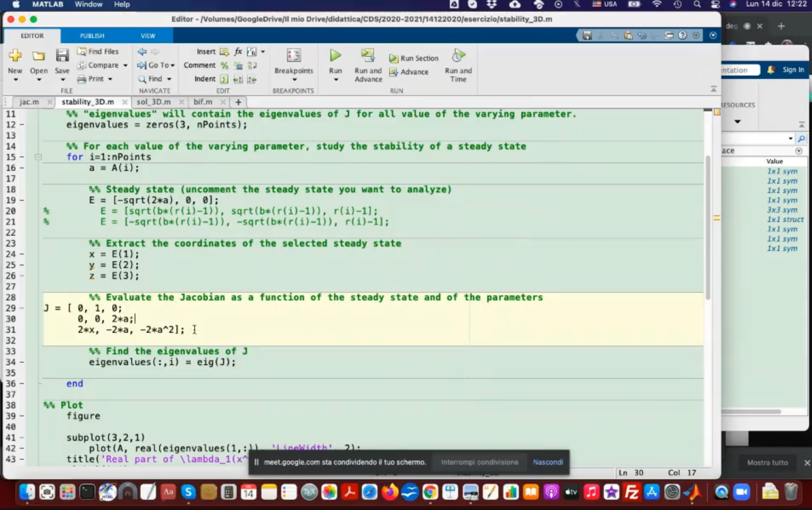
Task: Collapse the toolstrip with the minimize arrow
Action: 713,89
